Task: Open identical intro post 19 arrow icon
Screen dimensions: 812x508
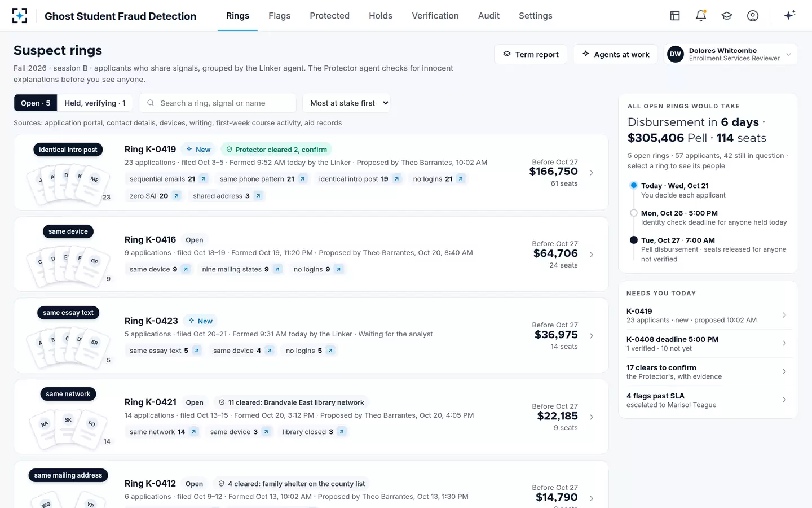Action: coord(397,179)
